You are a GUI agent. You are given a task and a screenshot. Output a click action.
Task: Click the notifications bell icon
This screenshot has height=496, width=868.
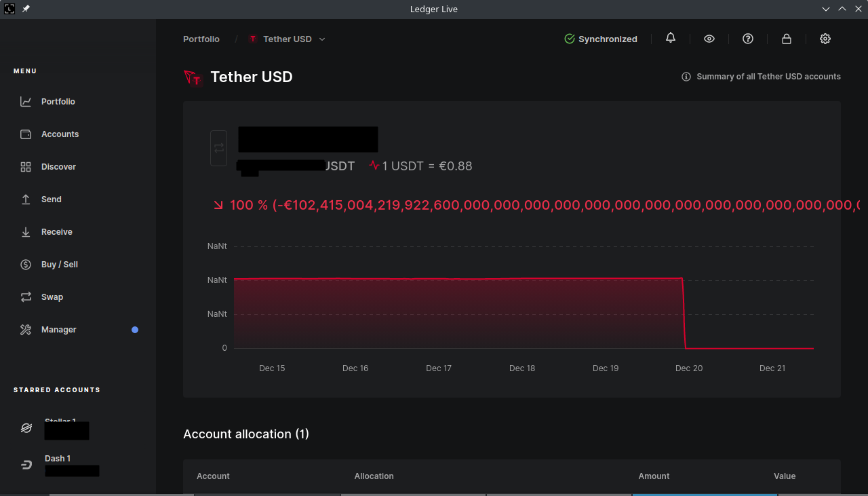[670, 39]
